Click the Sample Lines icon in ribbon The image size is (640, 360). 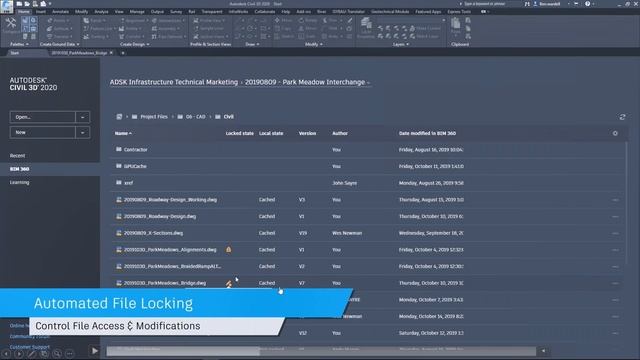point(196,29)
